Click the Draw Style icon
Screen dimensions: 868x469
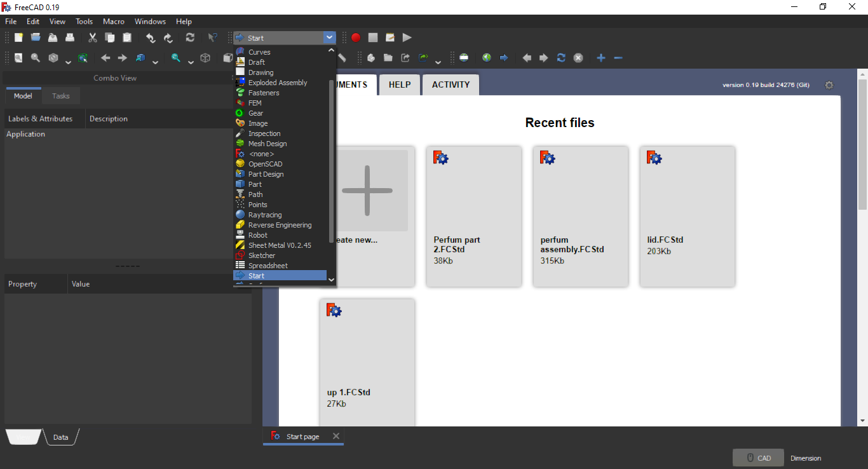coord(53,58)
